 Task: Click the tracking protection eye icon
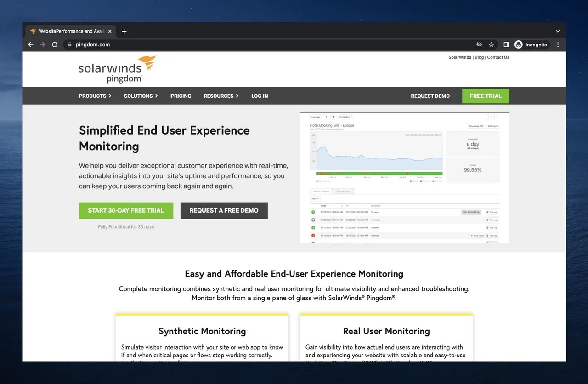tap(479, 45)
